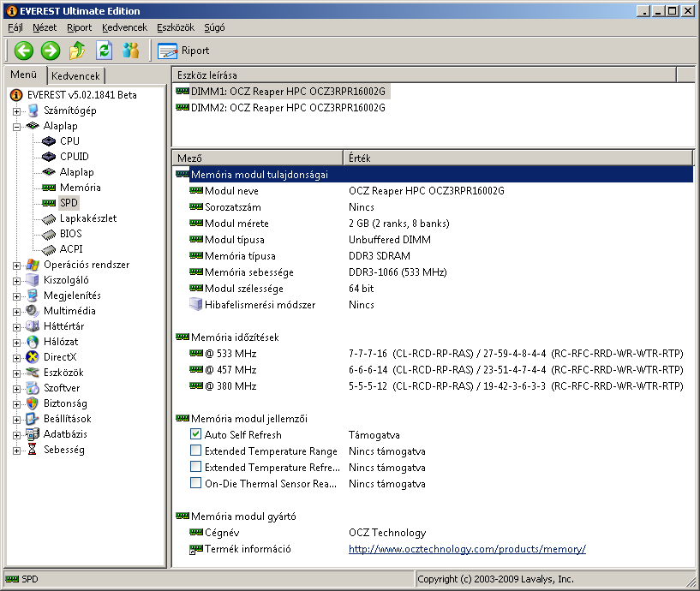Refresh the page using the toolbar icon

coord(104,51)
